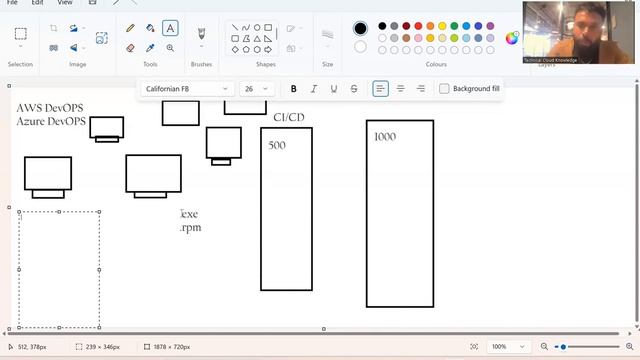Open the Edit menu
Image resolution: width=640 pixels, height=360 pixels.
[37, 2]
